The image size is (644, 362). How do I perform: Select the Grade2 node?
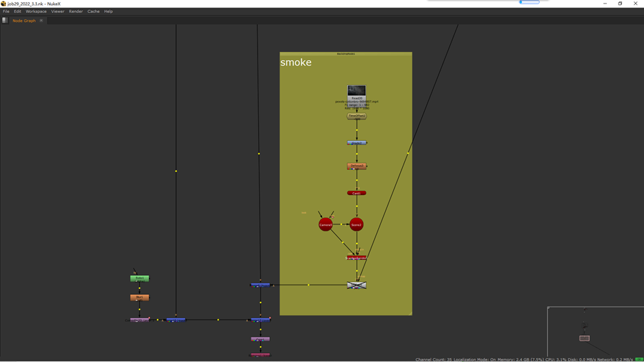[356, 143]
